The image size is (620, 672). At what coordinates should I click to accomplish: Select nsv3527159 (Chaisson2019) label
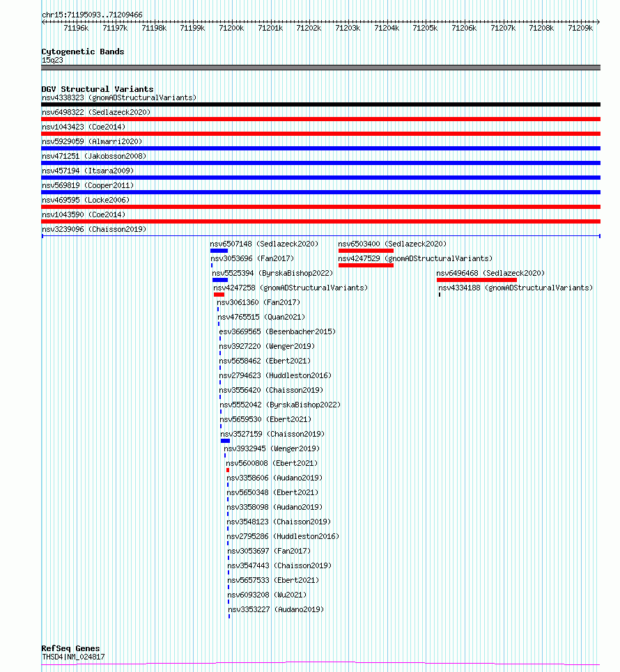pyautogui.click(x=272, y=434)
